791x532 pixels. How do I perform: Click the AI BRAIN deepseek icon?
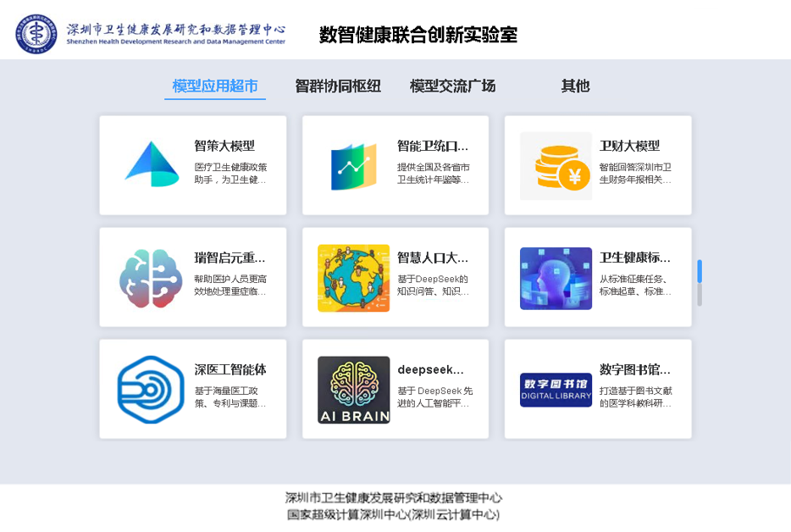pos(352,388)
